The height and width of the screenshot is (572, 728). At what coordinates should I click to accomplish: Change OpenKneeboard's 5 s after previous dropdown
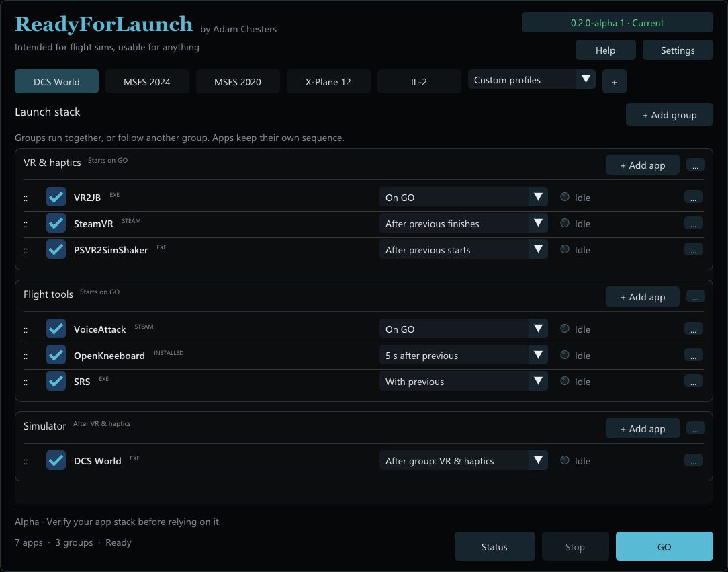point(463,355)
